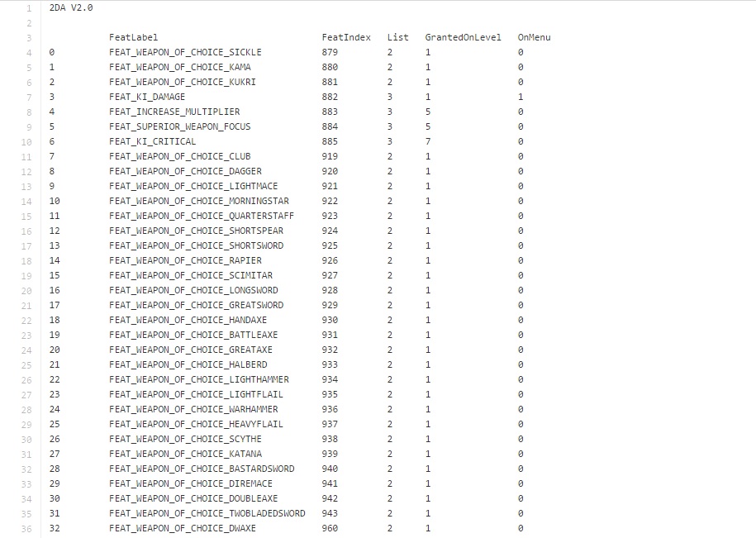
Task: Click GrantedOnLevel value 7 for FEAT_KI_CRITICAL
Action: [428, 141]
